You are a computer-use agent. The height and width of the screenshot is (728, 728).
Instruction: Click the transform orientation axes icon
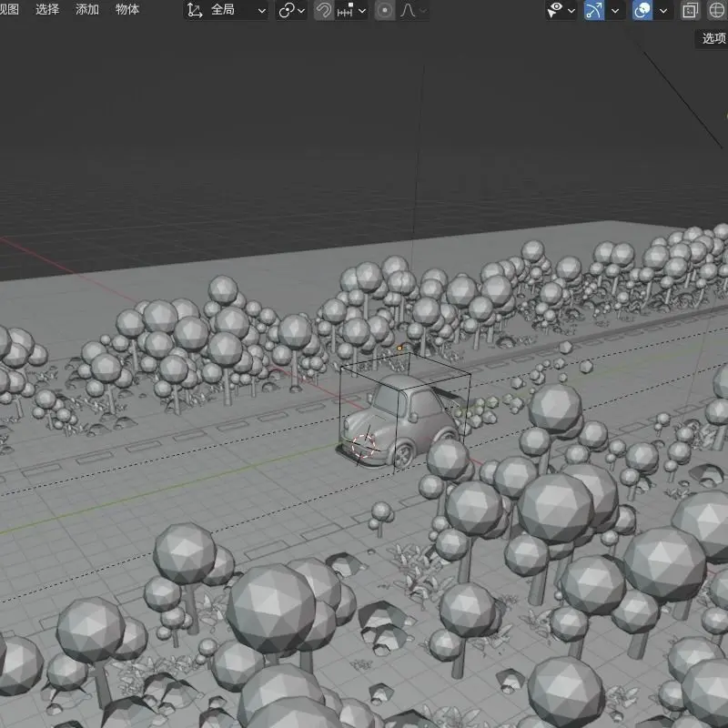coord(194,10)
